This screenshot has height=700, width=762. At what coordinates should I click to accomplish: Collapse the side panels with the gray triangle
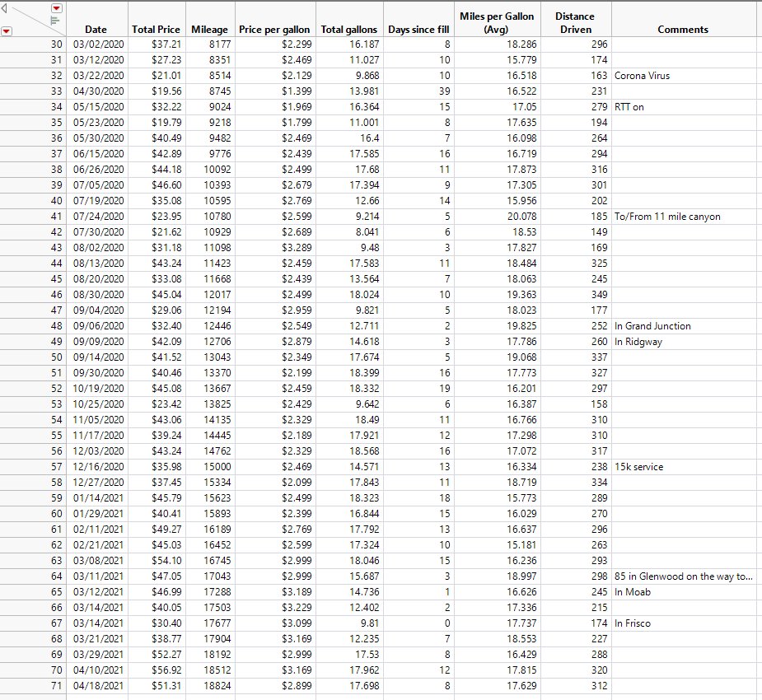[4, 7]
